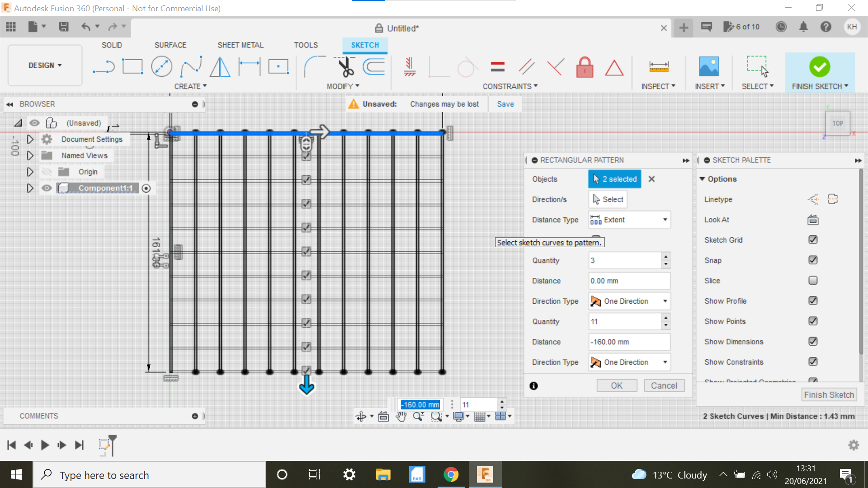Activate the Pan tool in navigation bar
This screenshot has height=488, width=868.
[x=401, y=416]
